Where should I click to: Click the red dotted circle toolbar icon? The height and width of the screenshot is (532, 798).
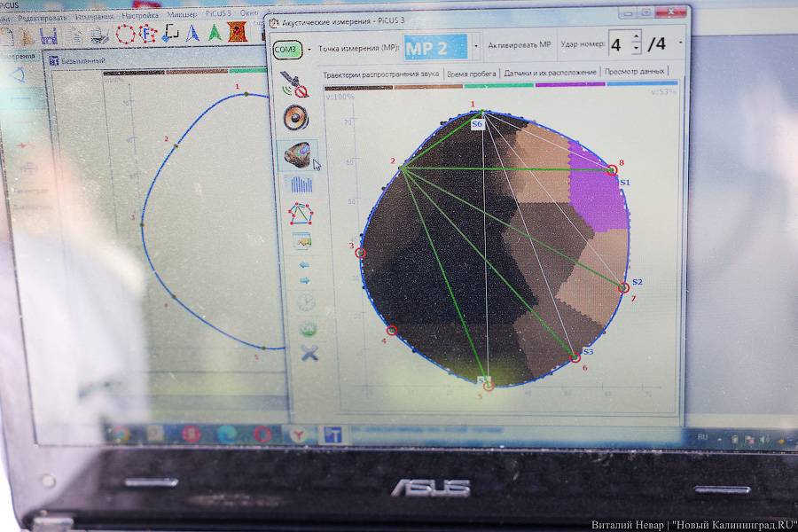(x=126, y=35)
